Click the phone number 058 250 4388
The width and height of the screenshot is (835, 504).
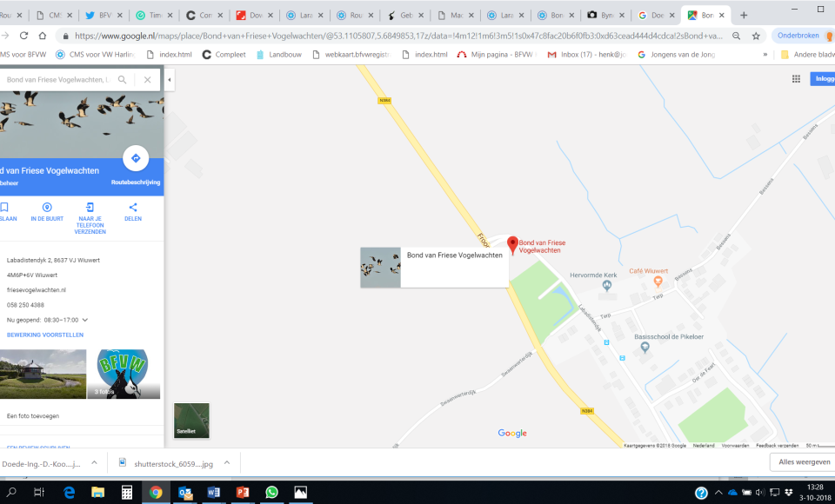25,305
